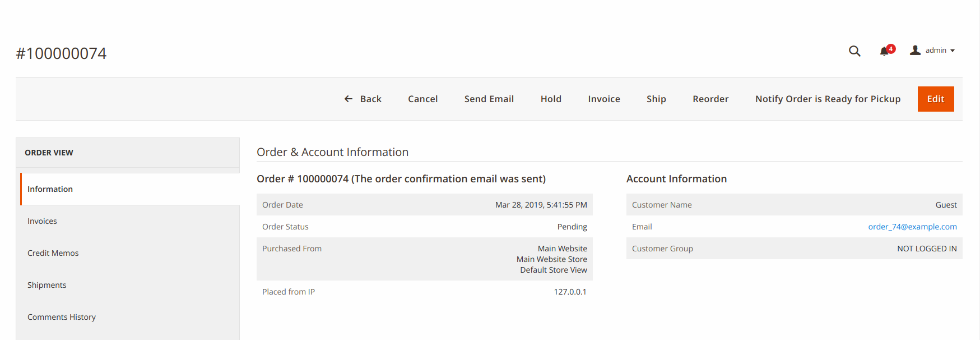The height and width of the screenshot is (340, 980).
Task: Click the admin user avatar icon
Action: click(x=915, y=50)
